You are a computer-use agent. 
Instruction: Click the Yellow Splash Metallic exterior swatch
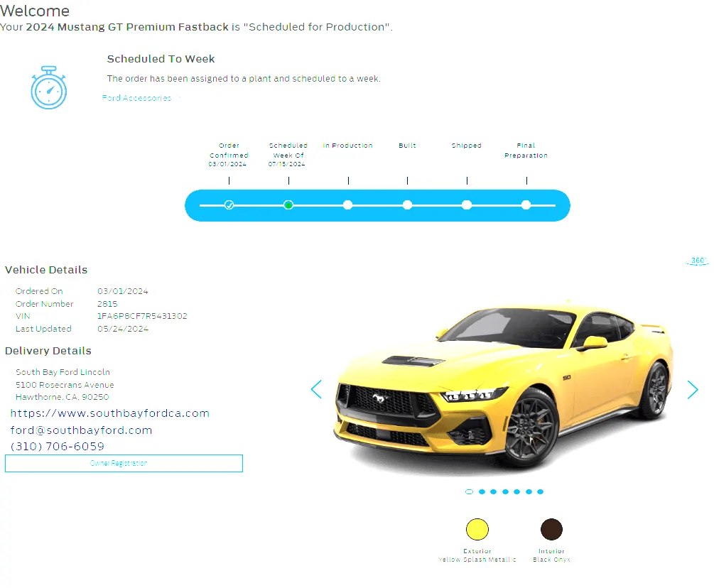click(477, 529)
